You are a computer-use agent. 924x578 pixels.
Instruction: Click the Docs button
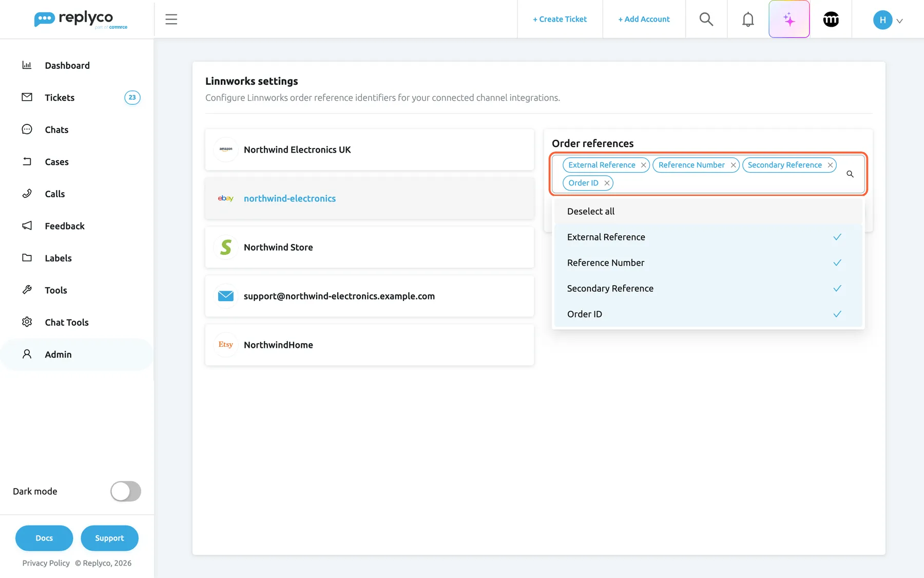(44, 538)
